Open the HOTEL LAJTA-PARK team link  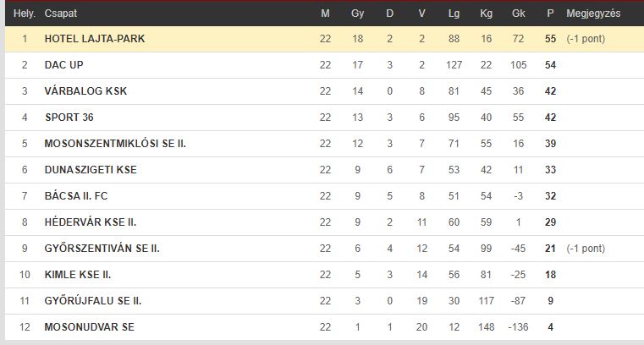click(95, 39)
